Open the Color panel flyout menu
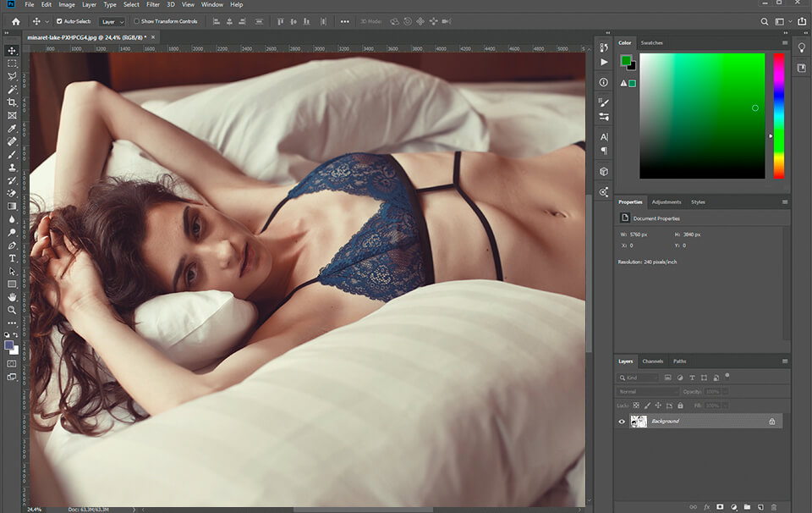 coord(785,42)
